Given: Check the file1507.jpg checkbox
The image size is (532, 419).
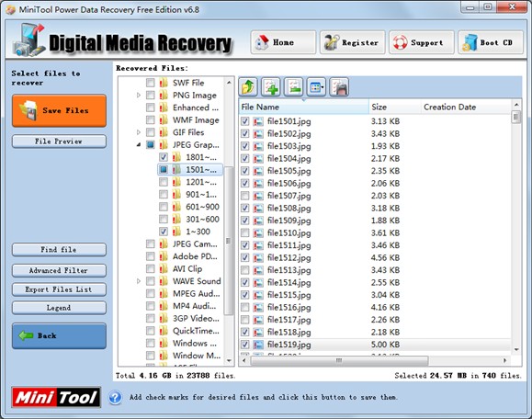Looking at the screenshot, I should [x=244, y=196].
